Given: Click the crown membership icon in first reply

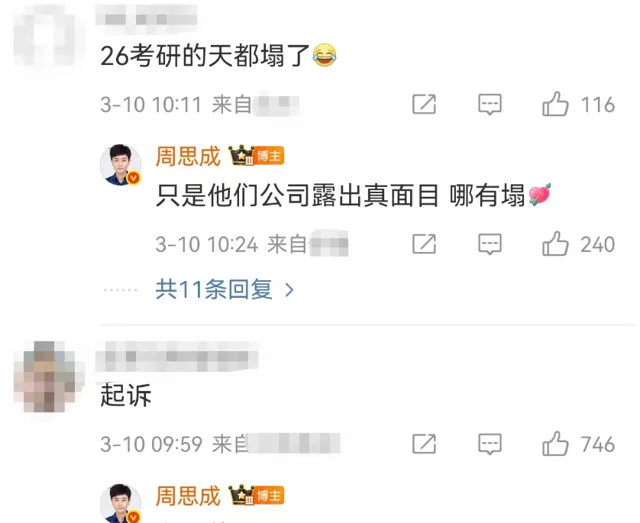Looking at the screenshot, I should point(242,155).
